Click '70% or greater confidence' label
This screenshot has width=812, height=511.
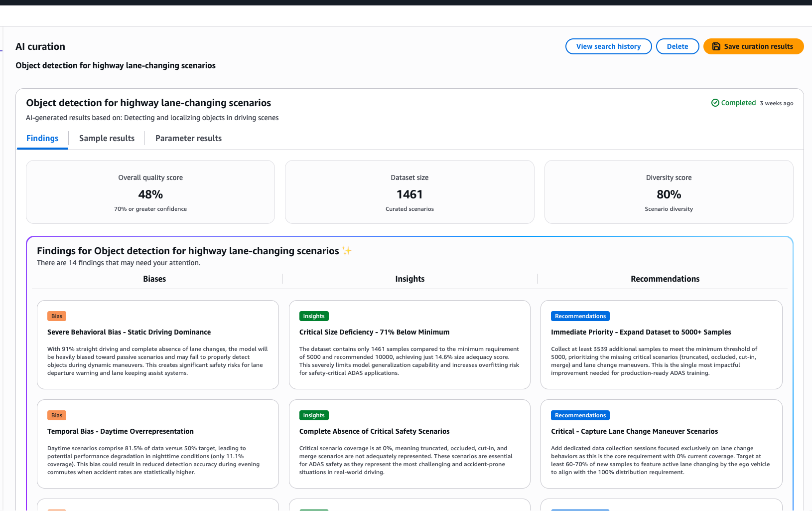[150, 209]
